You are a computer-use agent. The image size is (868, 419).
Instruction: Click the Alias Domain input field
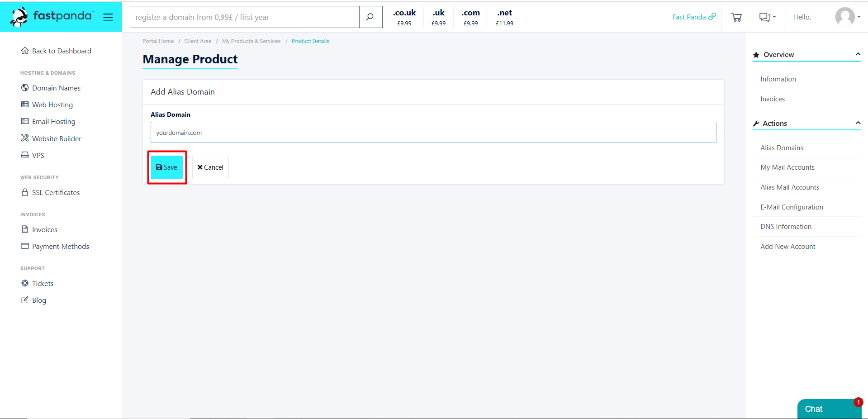pos(433,133)
